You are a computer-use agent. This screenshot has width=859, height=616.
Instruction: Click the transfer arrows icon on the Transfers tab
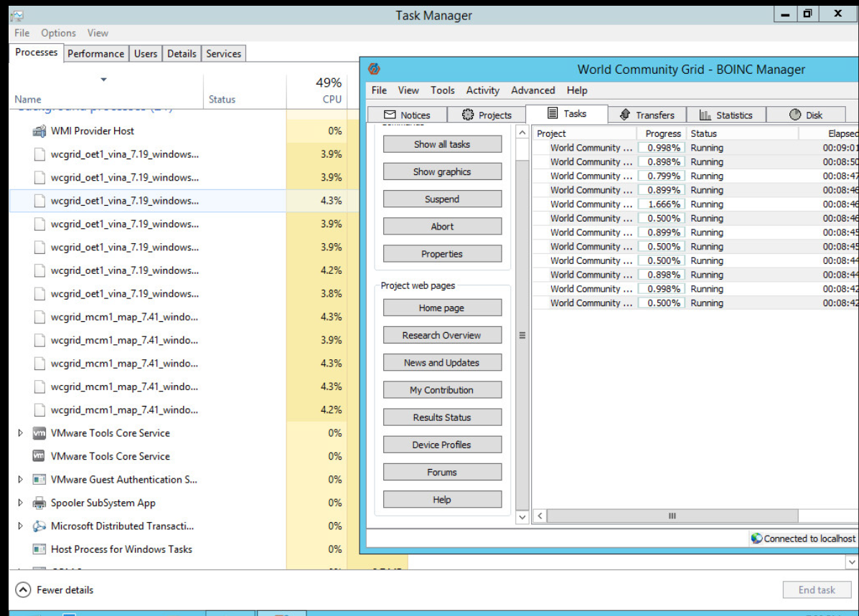pyautogui.click(x=625, y=115)
